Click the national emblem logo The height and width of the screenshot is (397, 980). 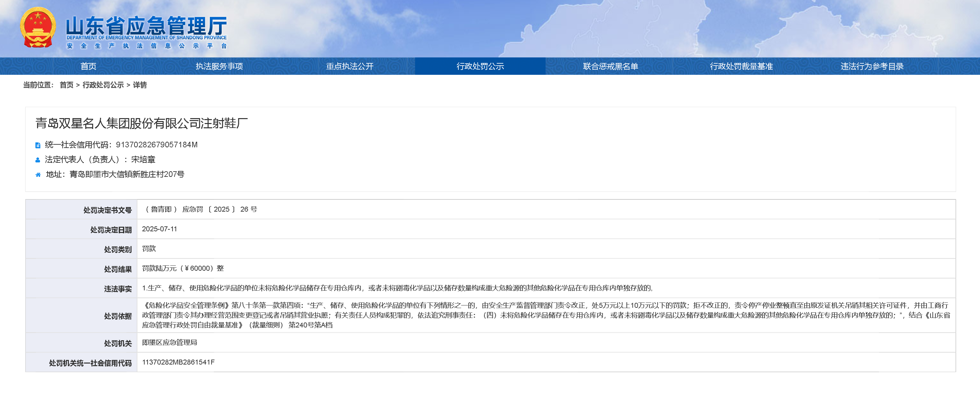point(38,27)
